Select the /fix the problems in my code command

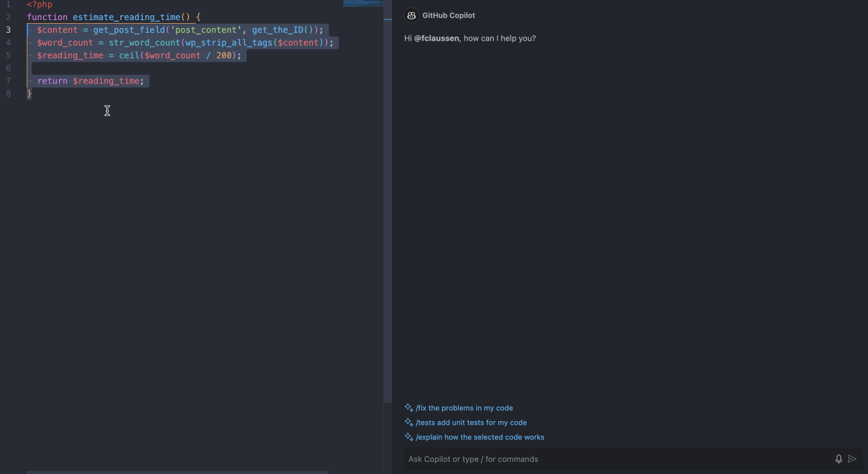pos(464,408)
